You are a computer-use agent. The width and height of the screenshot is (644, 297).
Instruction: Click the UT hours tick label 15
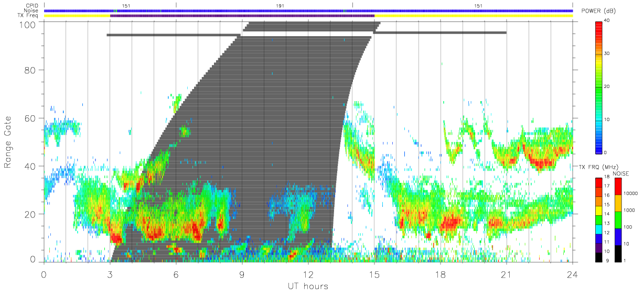[x=374, y=273]
